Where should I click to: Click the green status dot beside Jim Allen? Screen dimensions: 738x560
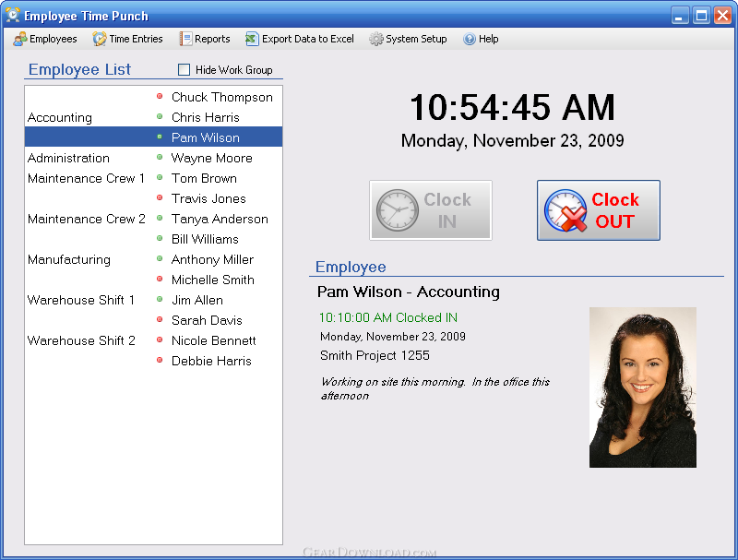[160, 299]
